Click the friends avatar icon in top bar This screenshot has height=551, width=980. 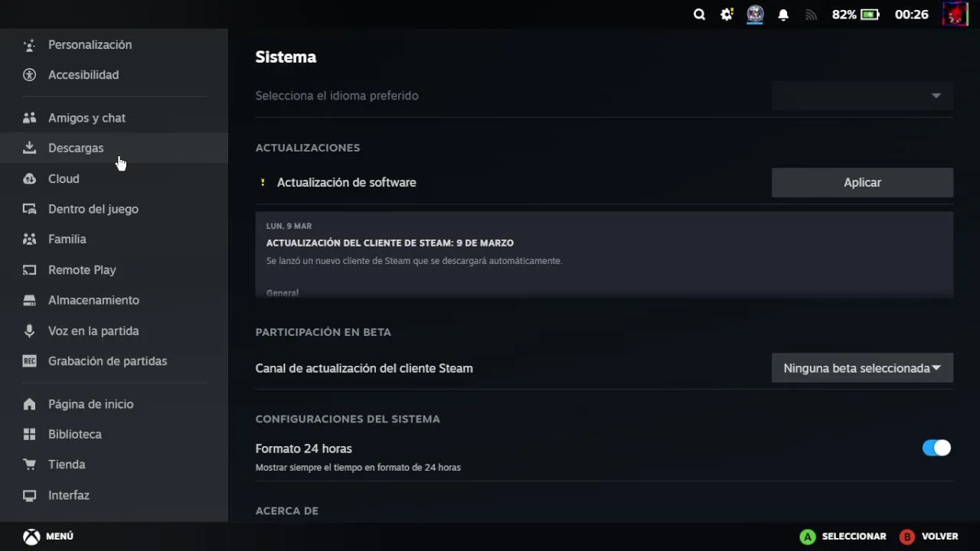pos(756,15)
